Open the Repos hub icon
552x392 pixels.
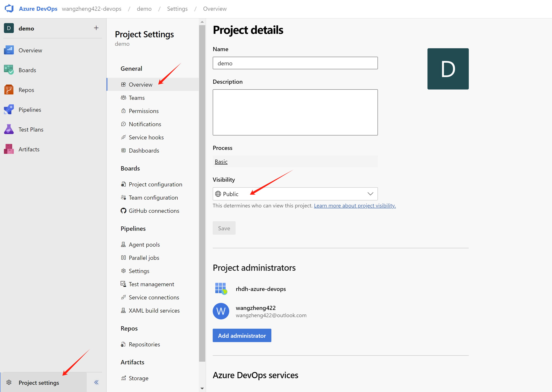[9, 90]
